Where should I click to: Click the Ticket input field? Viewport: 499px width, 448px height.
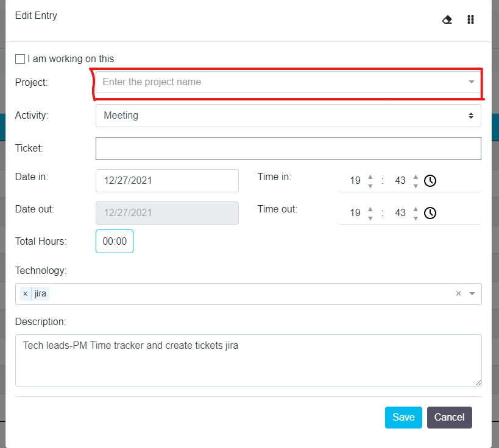point(288,149)
